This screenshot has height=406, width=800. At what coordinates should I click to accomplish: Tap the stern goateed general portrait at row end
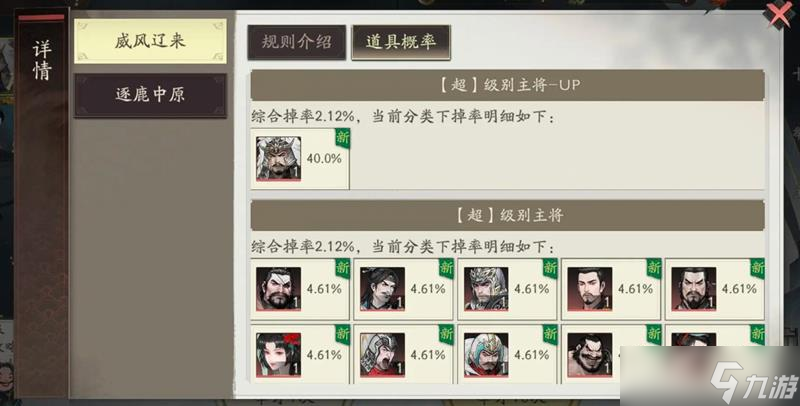tap(694, 289)
